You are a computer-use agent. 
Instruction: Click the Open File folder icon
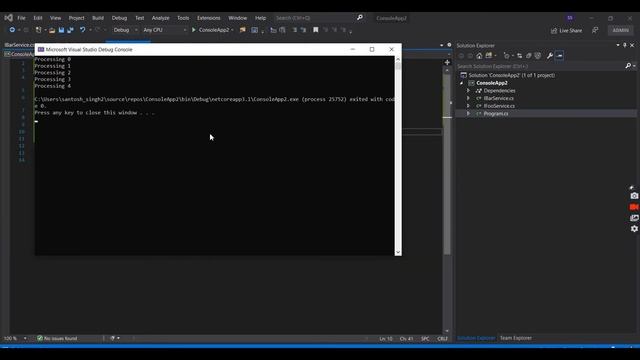pyautogui.click(x=52, y=30)
